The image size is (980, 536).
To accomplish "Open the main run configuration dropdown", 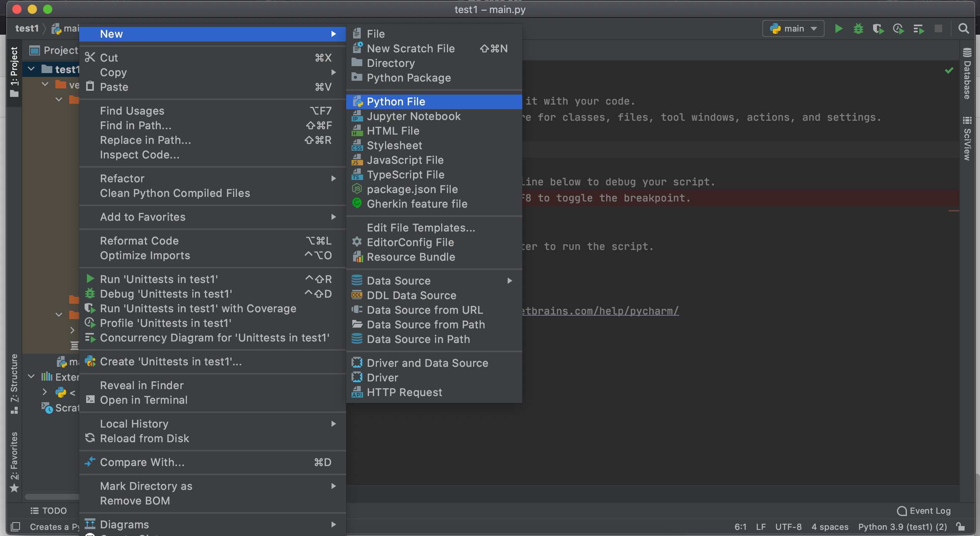I will (793, 29).
